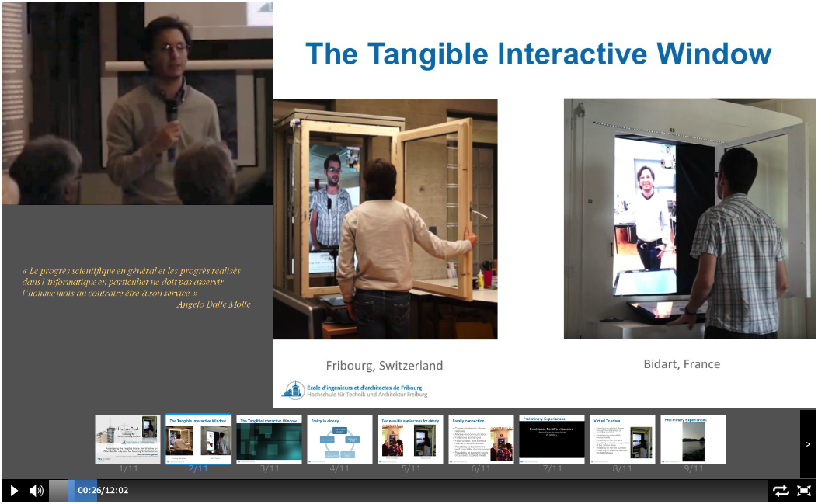Click the Ecole d'ingénieurs school logo
The width and height of the screenshot is (818, 504).
(355, 391)
